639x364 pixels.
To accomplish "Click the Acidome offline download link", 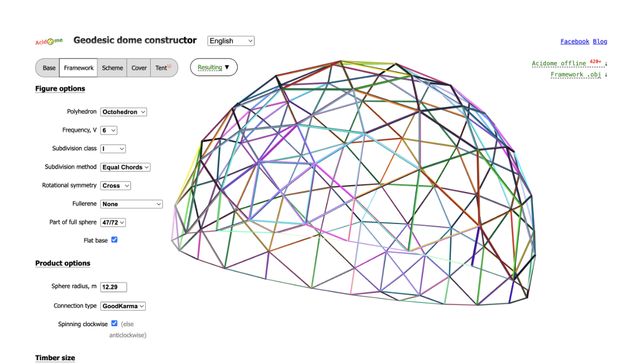I will [559, 63].
